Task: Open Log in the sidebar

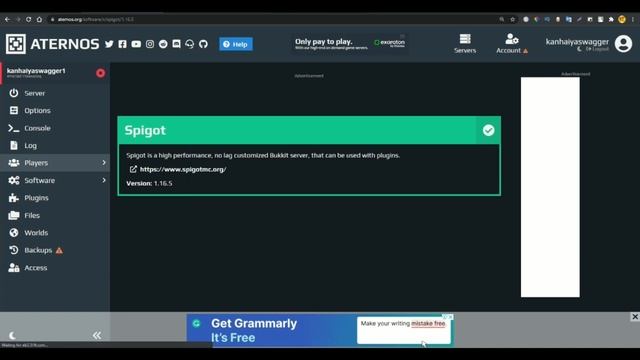Action: click(55, 145)
